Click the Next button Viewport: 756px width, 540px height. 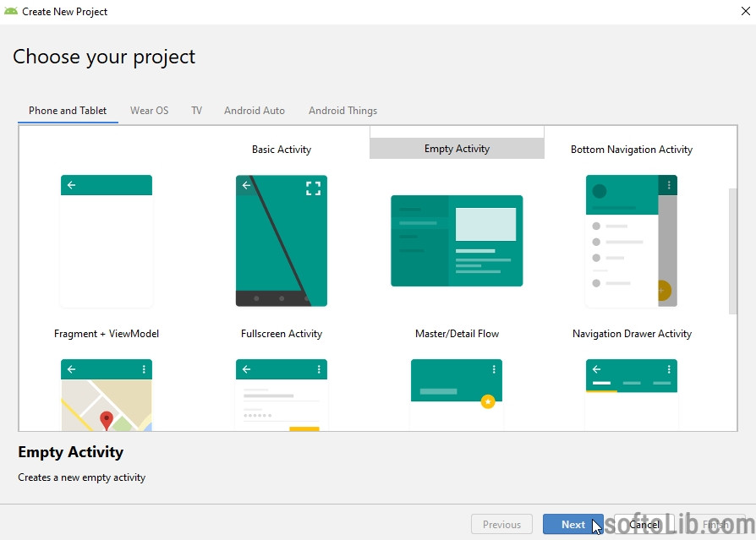[x=572, y=524]
